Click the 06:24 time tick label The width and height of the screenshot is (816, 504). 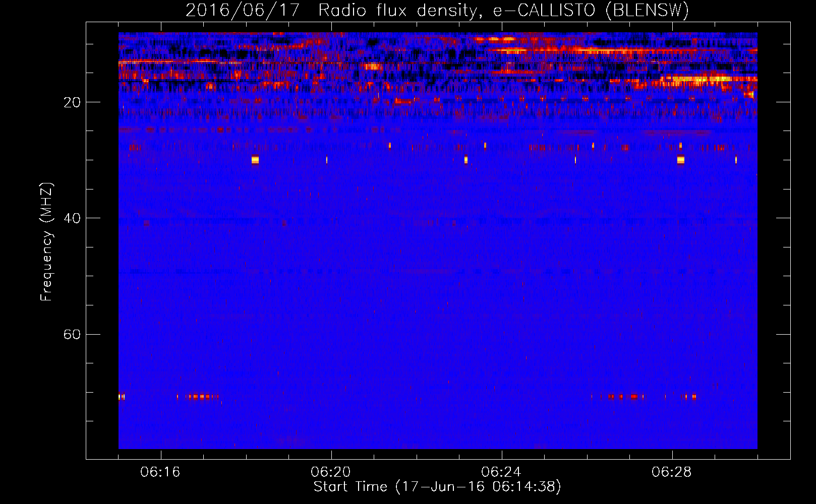pyautogui.click(x=501, y=472)
